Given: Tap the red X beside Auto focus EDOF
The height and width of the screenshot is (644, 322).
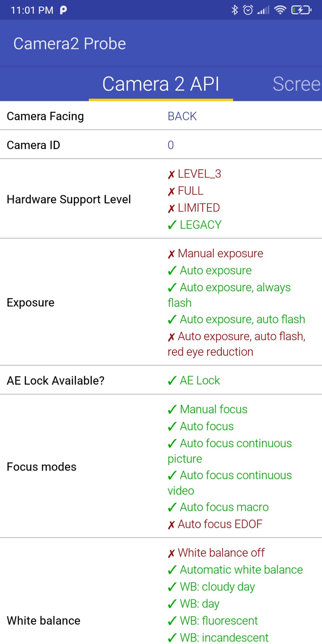Looking at the screenshot, I should tap(171, 524).
